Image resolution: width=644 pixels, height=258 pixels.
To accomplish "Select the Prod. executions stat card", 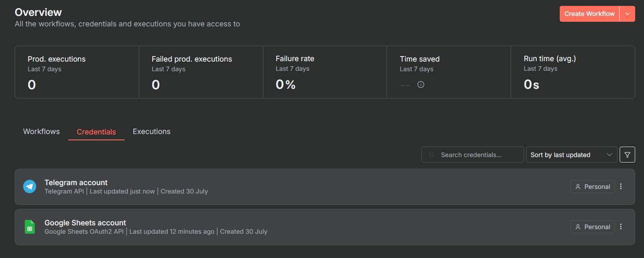I will 77,72.
